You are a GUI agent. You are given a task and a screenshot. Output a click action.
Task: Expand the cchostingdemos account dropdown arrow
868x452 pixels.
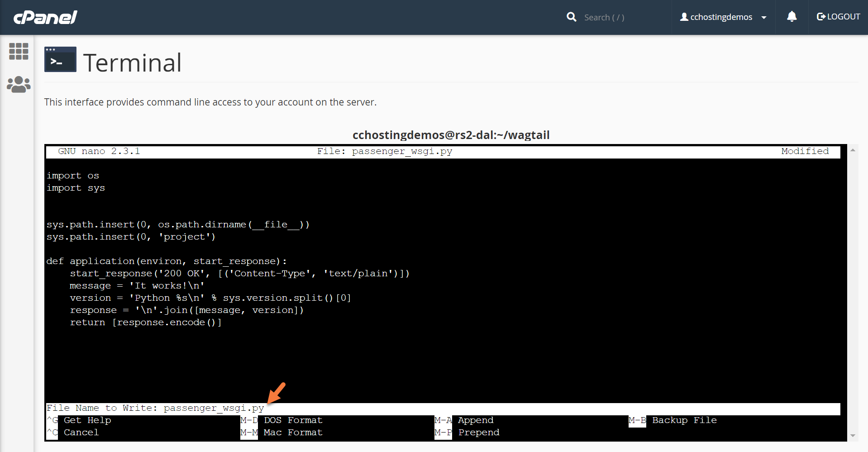click(764, 18)
